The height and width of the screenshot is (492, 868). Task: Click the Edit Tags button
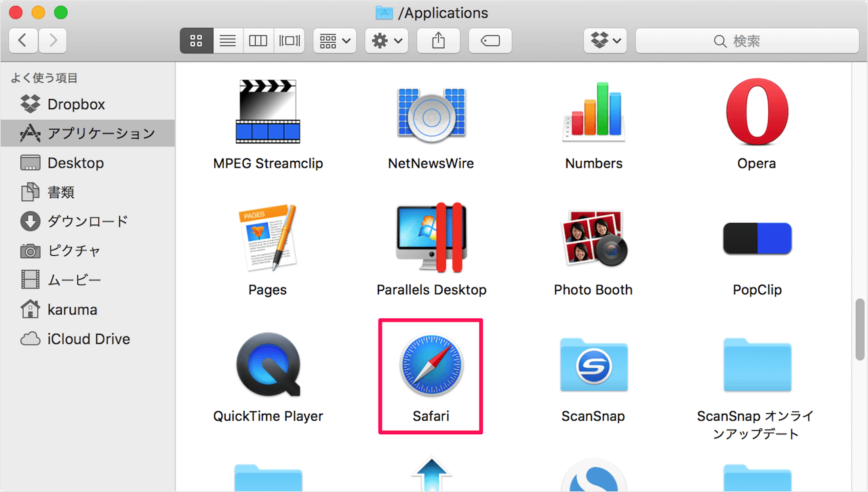[490, 41]
